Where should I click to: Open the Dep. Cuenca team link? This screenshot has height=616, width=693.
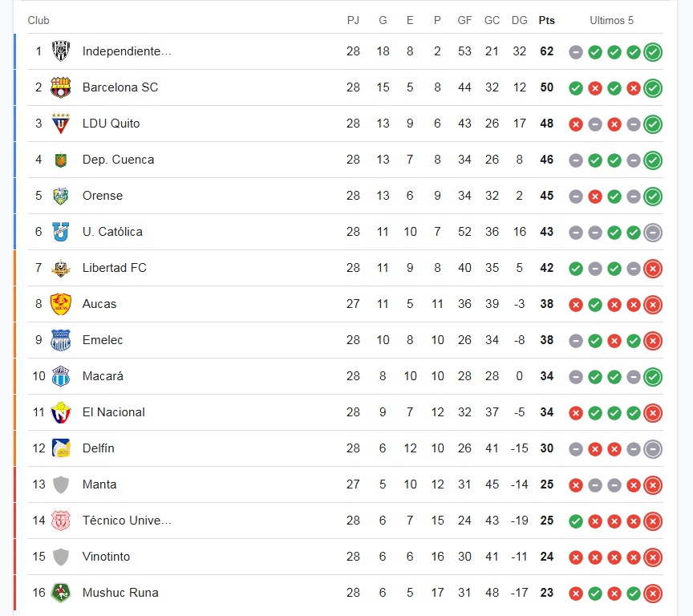tap(118, 160)
